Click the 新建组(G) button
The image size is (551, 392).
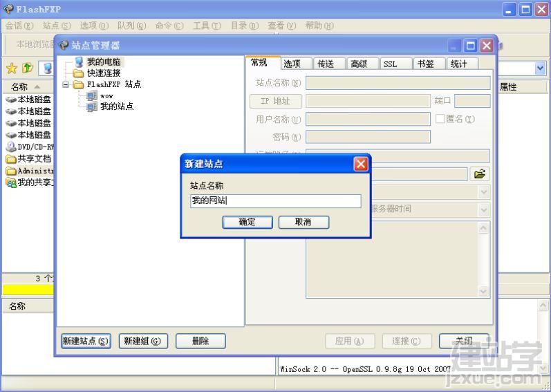pos(143,341)
